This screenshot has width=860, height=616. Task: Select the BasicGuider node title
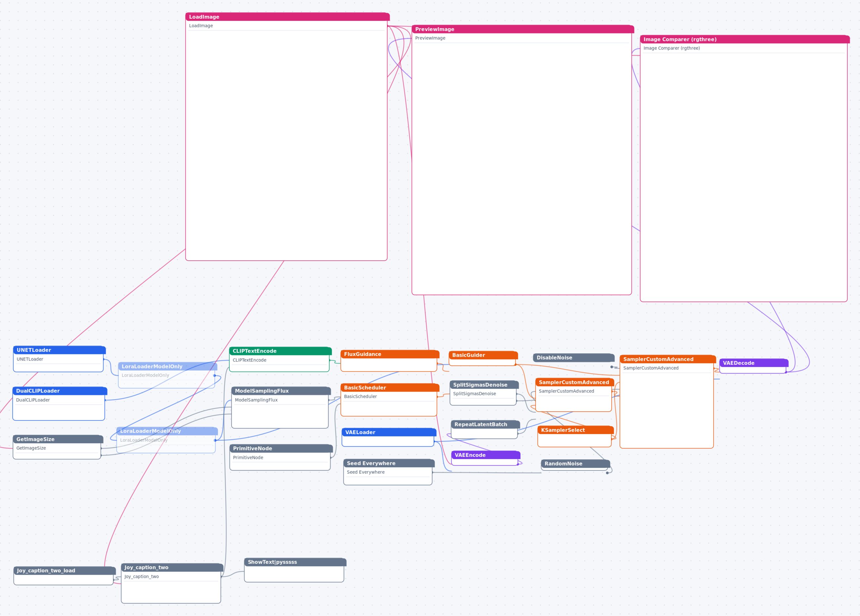(x=483, y=355)
